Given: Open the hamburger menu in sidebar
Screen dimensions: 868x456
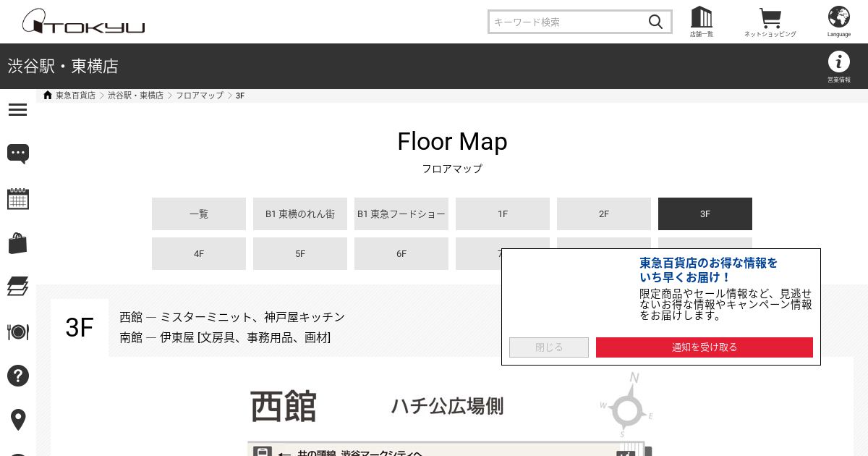Looking at the screenshot, I should coord(18,110).
